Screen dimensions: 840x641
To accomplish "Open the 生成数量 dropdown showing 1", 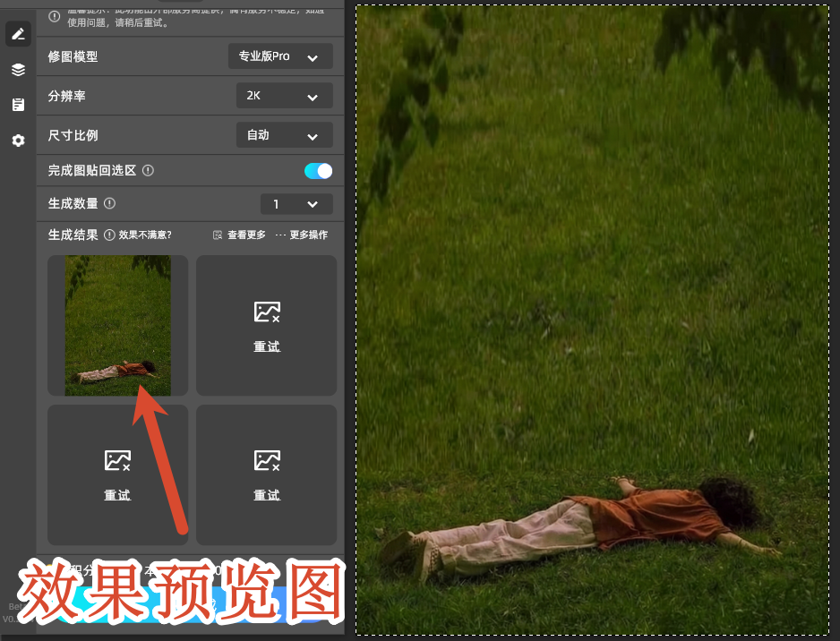I will point(296,204).
